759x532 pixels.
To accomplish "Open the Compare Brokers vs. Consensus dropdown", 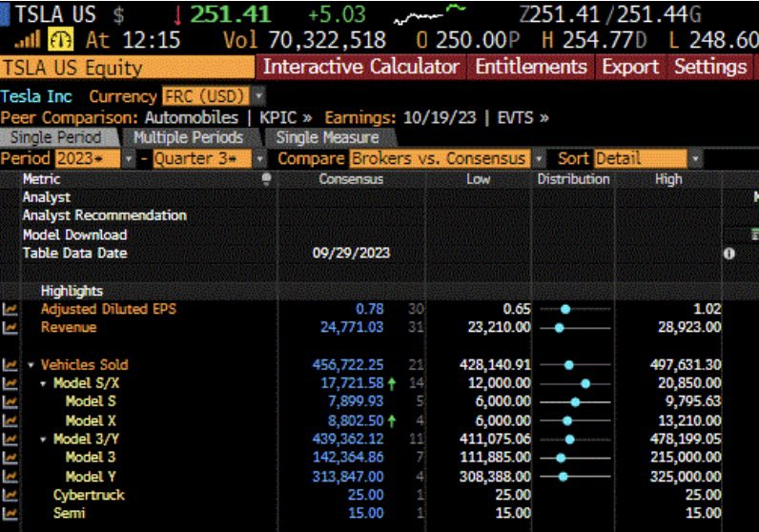I will tap(538, 159).
